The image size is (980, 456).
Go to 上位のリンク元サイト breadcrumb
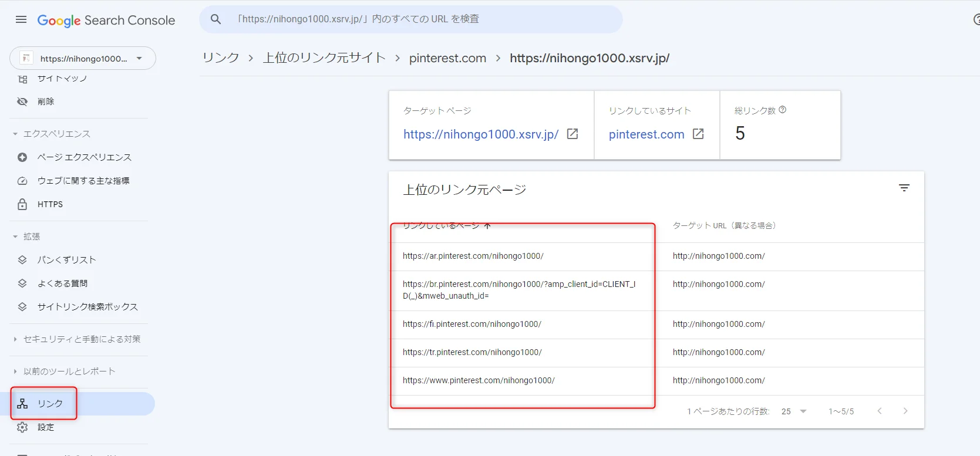click(324, 58)
